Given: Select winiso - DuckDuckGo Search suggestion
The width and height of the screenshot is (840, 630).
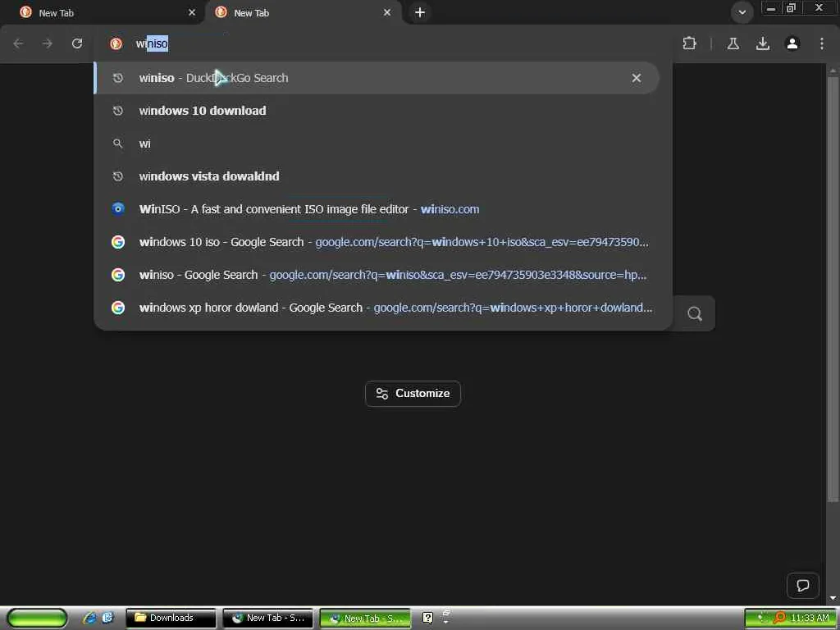Looking at the screenshot, I should tap(377, 78).
